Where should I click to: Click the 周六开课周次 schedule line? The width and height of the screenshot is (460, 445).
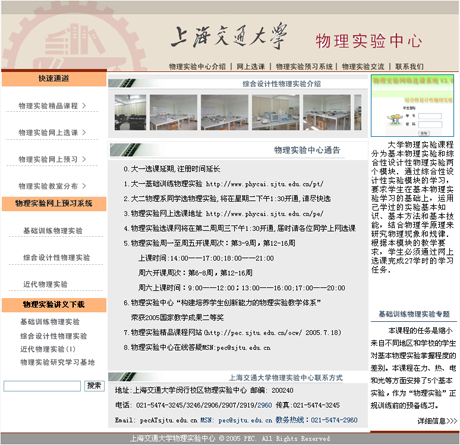[x=195, y=273]
